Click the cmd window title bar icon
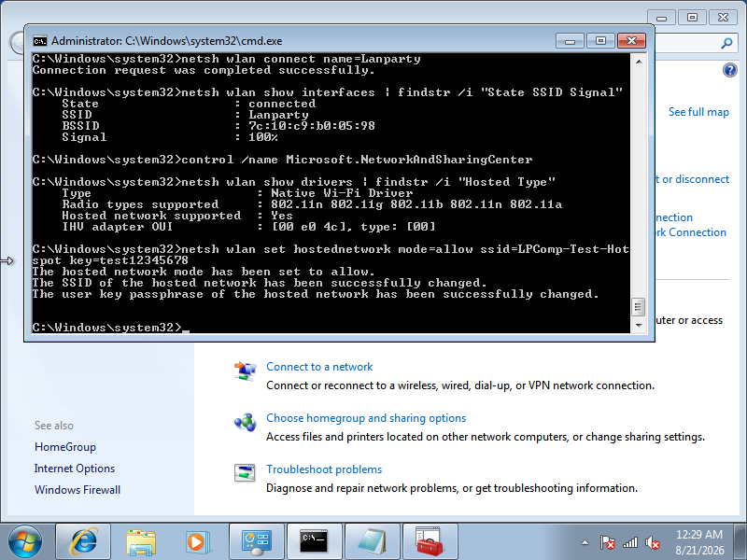 coord(40,41)
